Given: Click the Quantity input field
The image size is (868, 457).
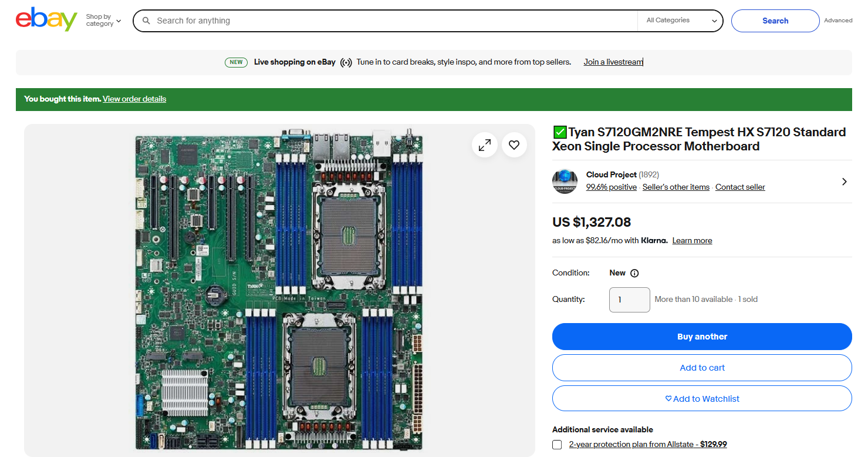Looking at the screenshot, I should click(629, 300).
